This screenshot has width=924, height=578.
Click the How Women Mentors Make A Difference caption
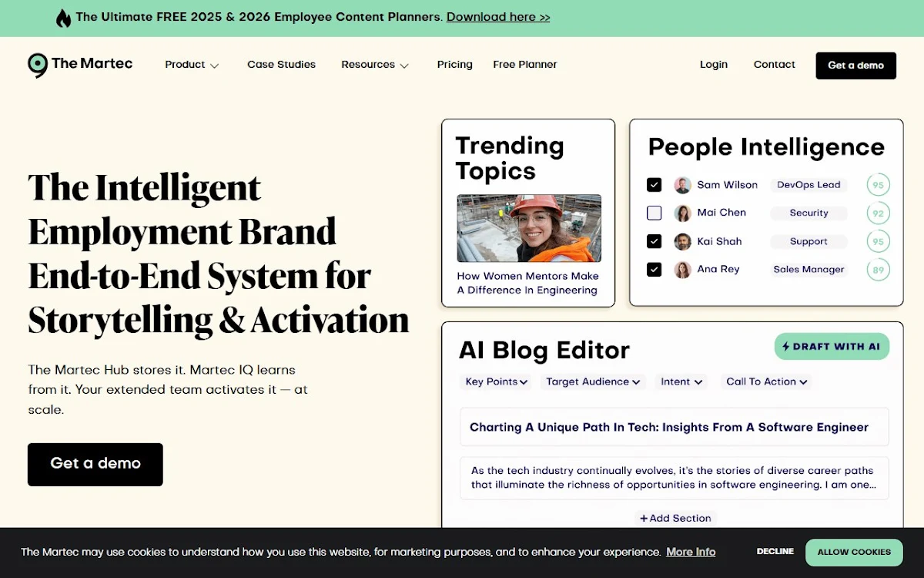(527, 283)
